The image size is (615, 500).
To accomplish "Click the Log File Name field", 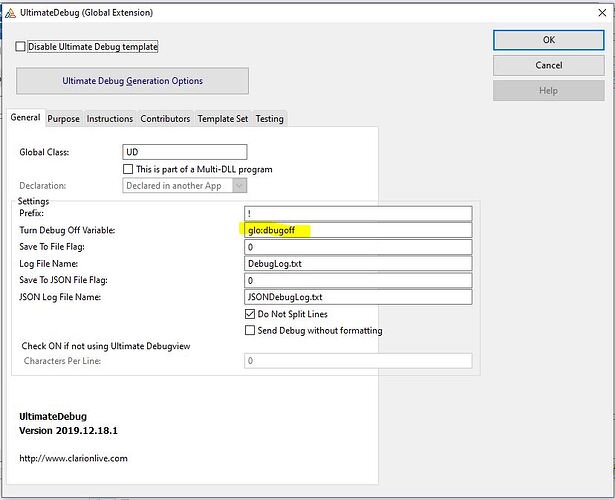I will click(x=358, y=264).
